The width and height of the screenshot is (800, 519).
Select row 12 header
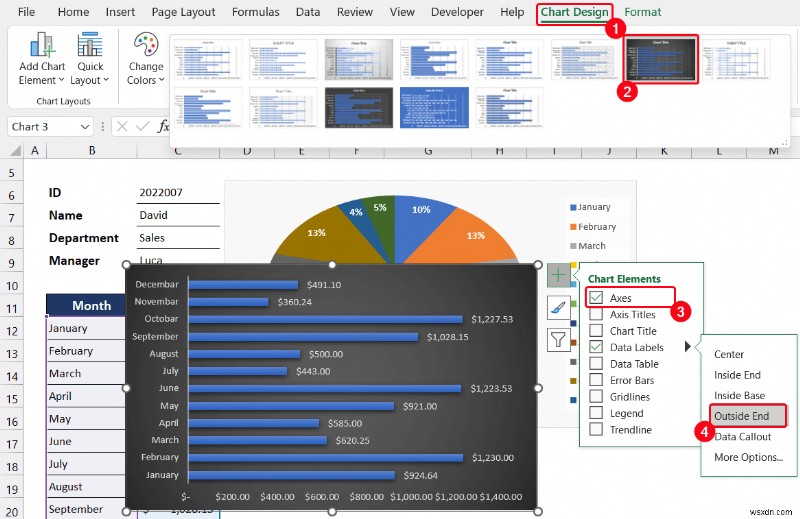(x=12, y=331)
